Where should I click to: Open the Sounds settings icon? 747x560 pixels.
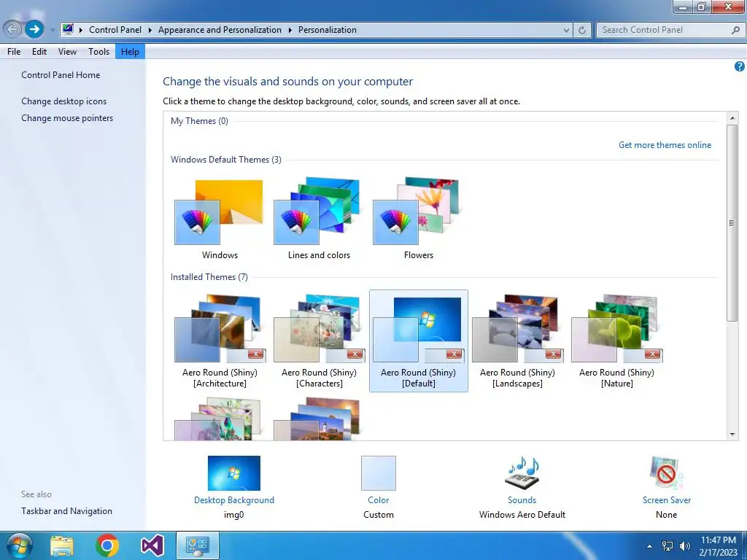pos(522,472)
